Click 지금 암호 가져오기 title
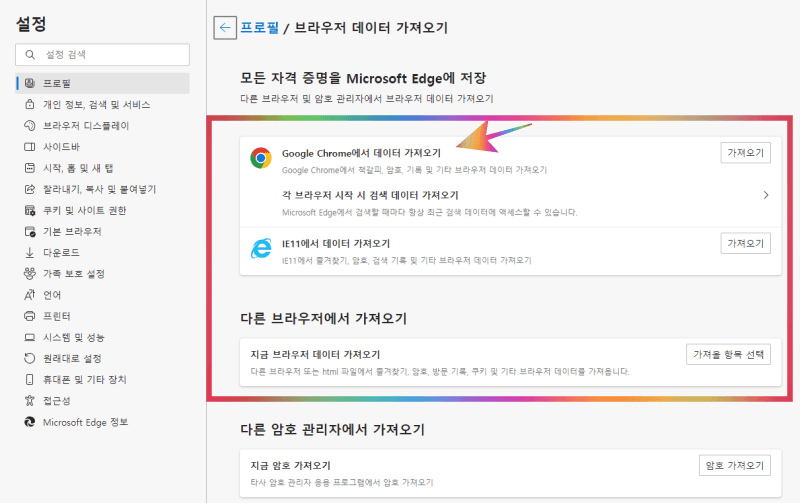Image resolution: width=800 pixels, height=503 pixels. coord(290,466)
